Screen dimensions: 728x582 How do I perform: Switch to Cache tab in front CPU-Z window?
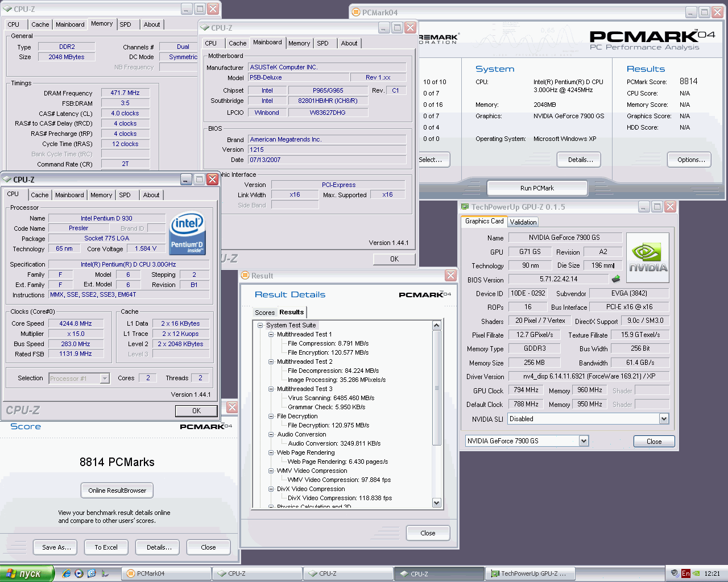click(40, 195)
